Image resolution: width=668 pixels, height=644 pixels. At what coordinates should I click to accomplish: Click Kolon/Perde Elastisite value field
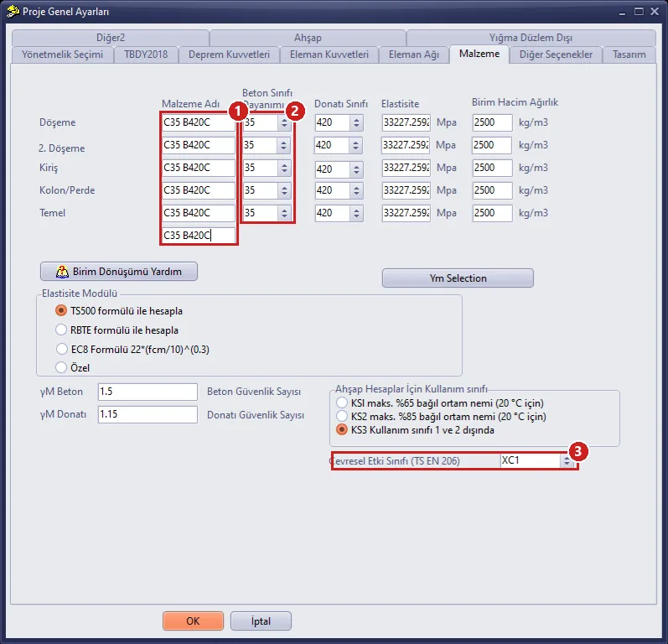click(406, 190)
